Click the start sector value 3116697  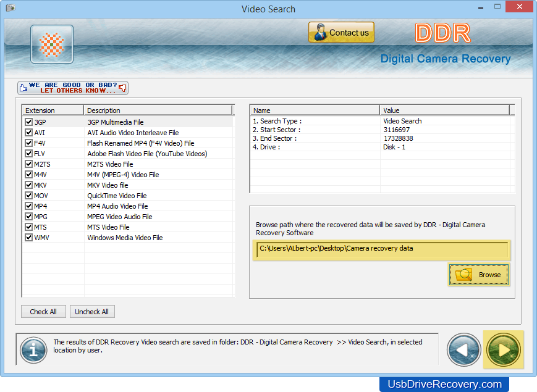tap(397, 130)
